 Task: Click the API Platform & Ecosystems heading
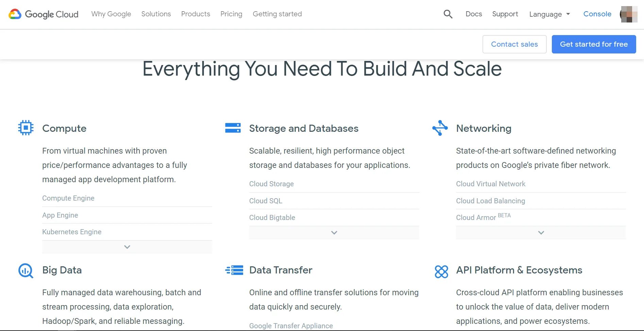pos(519,270)
